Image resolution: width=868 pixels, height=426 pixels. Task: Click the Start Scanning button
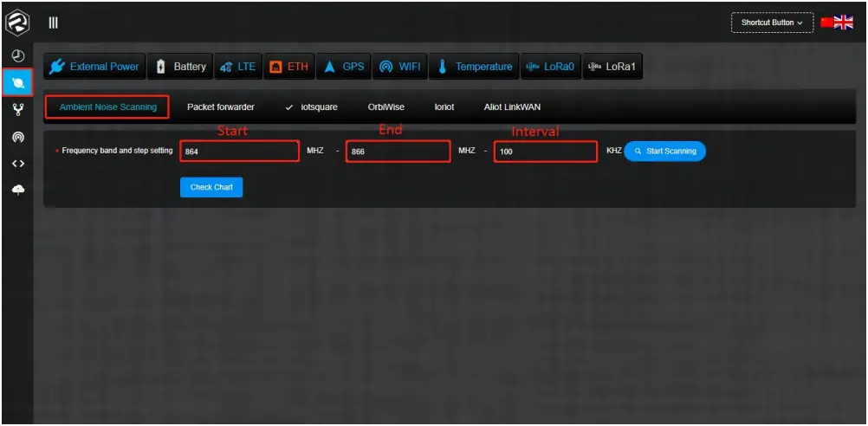(664, 151)
